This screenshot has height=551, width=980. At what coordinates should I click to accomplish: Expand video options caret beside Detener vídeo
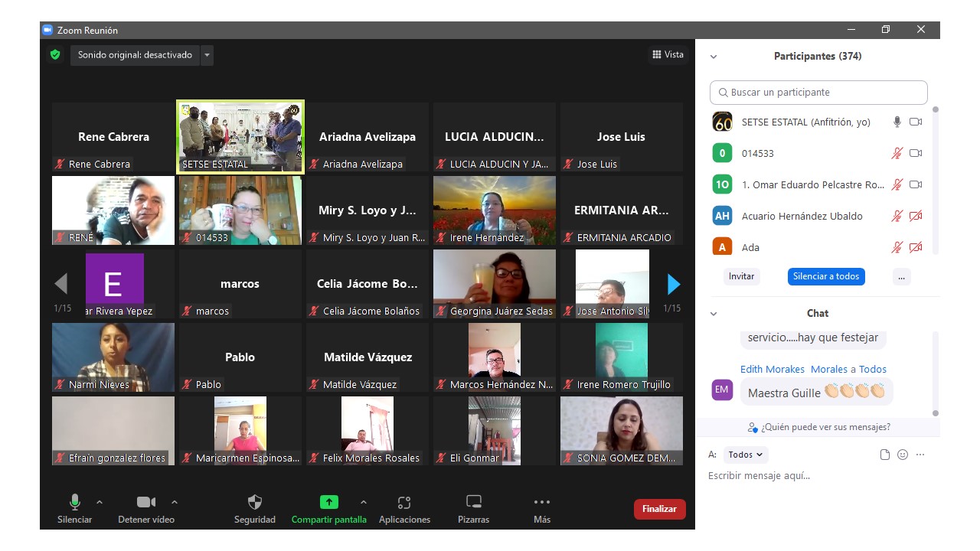[x=175, y=502]
